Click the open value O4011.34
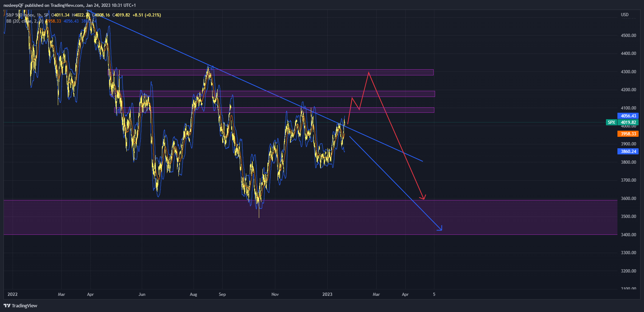Image resolution: width=644 pixels, height=312 pixels. (x=60, y=15)
